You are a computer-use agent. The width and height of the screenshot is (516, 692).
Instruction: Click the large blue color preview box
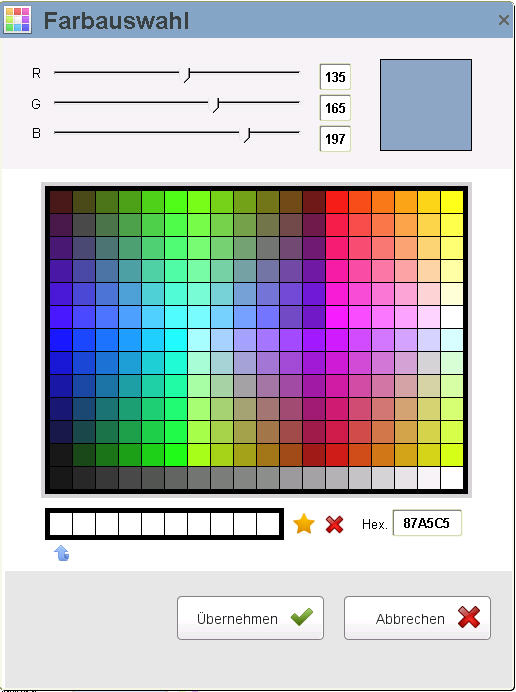click(426, 105)
